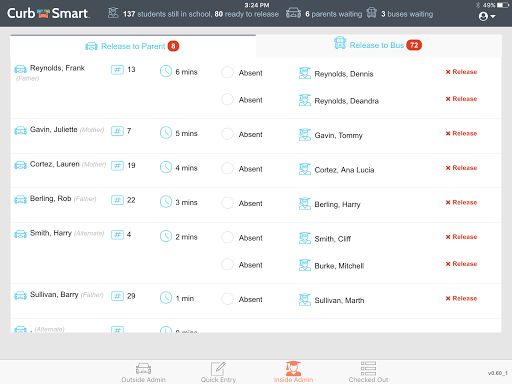Click the clock icon showing 1 min
Screen dimensions: 512x384
[x=166, y=298]
